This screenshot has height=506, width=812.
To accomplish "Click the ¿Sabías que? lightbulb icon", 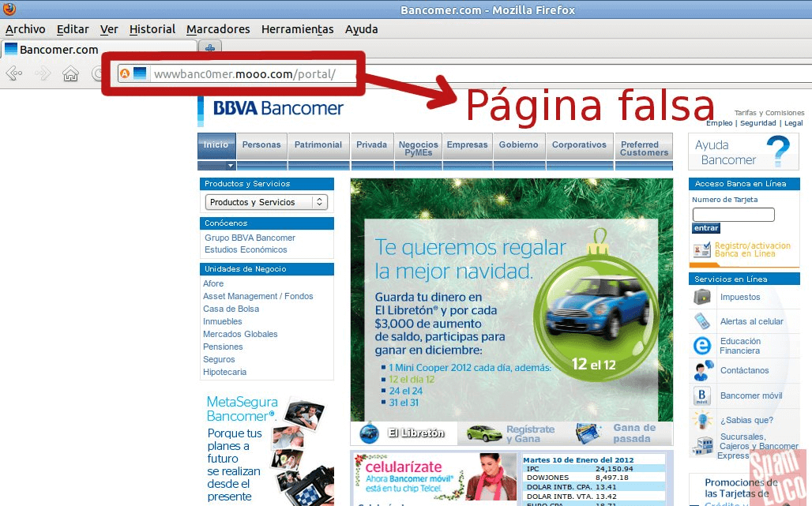I will [x=702, y=420].
